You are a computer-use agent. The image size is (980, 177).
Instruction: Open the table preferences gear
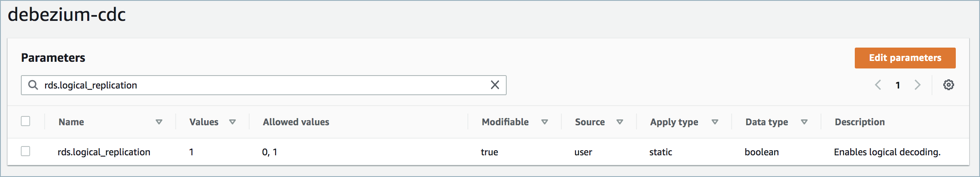[x=949, y=85]
